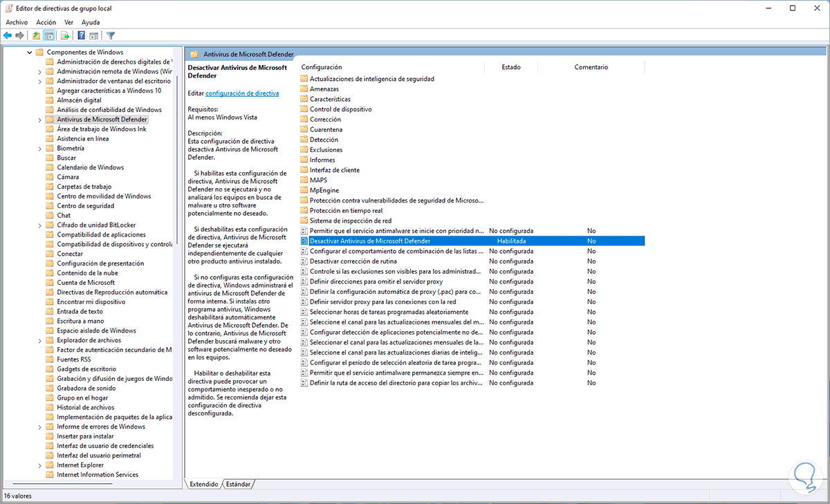Sort by the Estado column header
830x504 pixels.
[511, 67]
